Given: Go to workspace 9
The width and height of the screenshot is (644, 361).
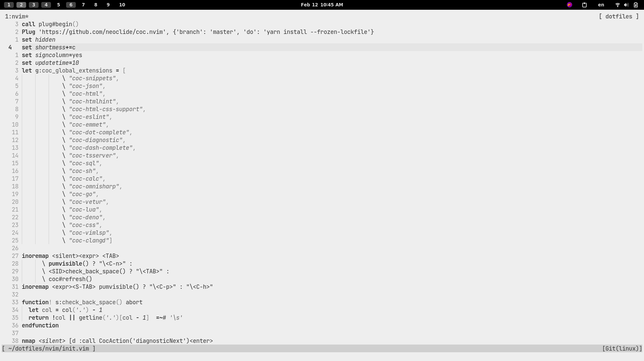Looking at the screenshot, I should point(108,5).
